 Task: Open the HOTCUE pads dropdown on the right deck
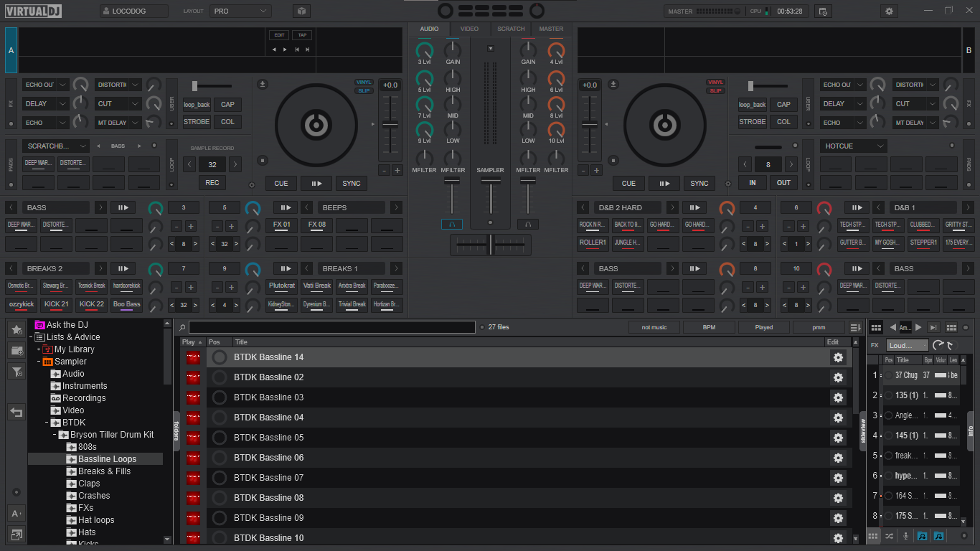[x=854, y=146]
